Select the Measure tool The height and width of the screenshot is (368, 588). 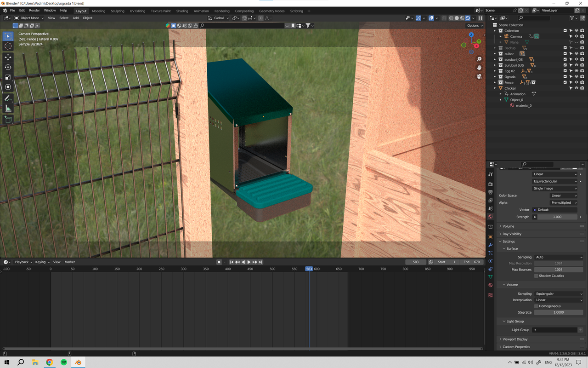pyautogui.click(x=8, y=109)
